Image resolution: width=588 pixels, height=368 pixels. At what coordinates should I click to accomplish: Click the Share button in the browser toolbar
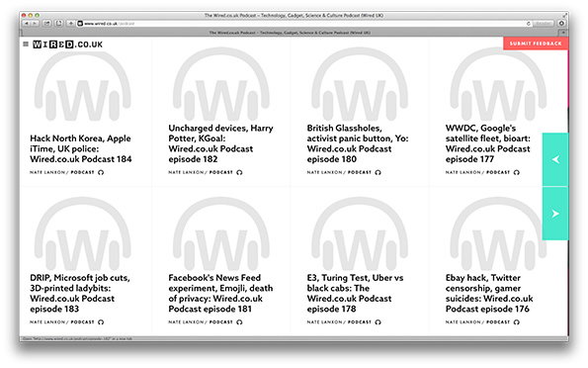click(46, 24)
